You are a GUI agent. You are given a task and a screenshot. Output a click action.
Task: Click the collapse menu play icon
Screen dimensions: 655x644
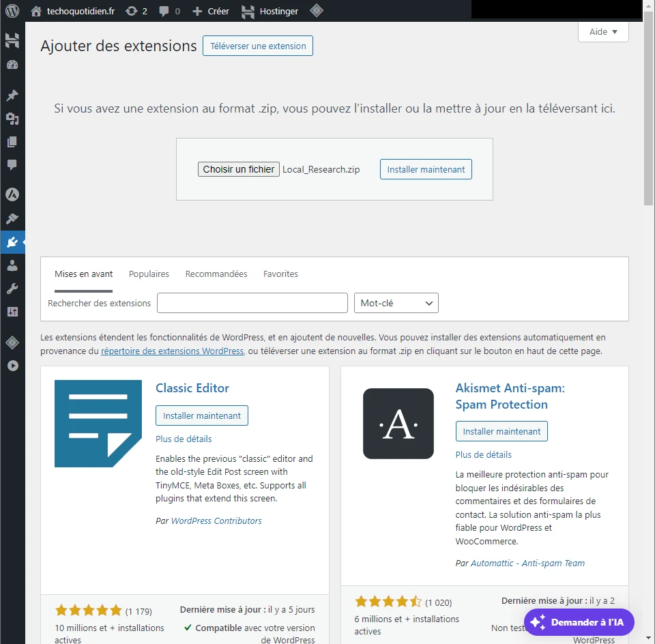point(12,366)
